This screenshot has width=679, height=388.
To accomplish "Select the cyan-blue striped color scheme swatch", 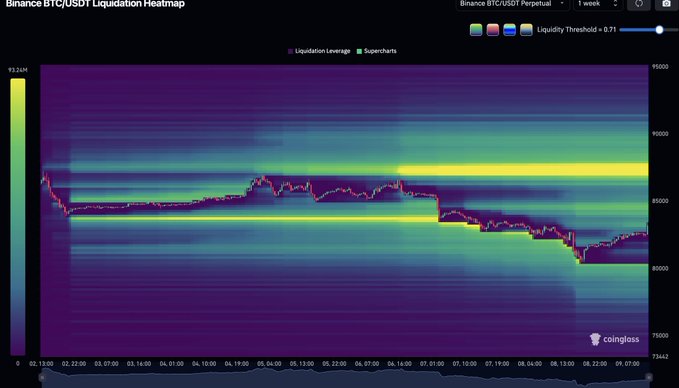I will pyautogui.click(x=510, y=30).
